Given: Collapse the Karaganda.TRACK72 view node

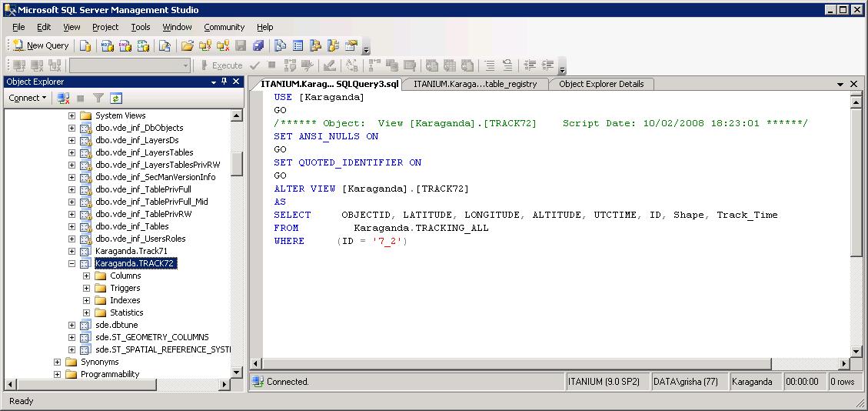Looking at the screenshot, I should point(72,264).
